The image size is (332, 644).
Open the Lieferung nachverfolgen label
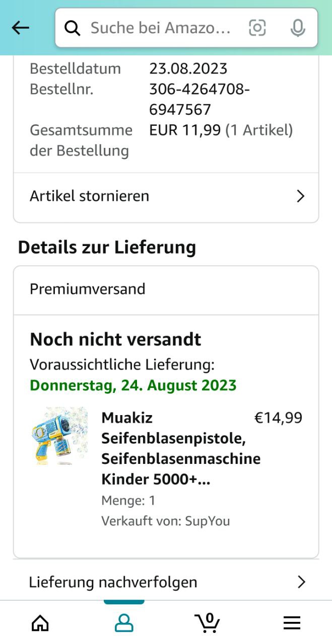(113, 582)
